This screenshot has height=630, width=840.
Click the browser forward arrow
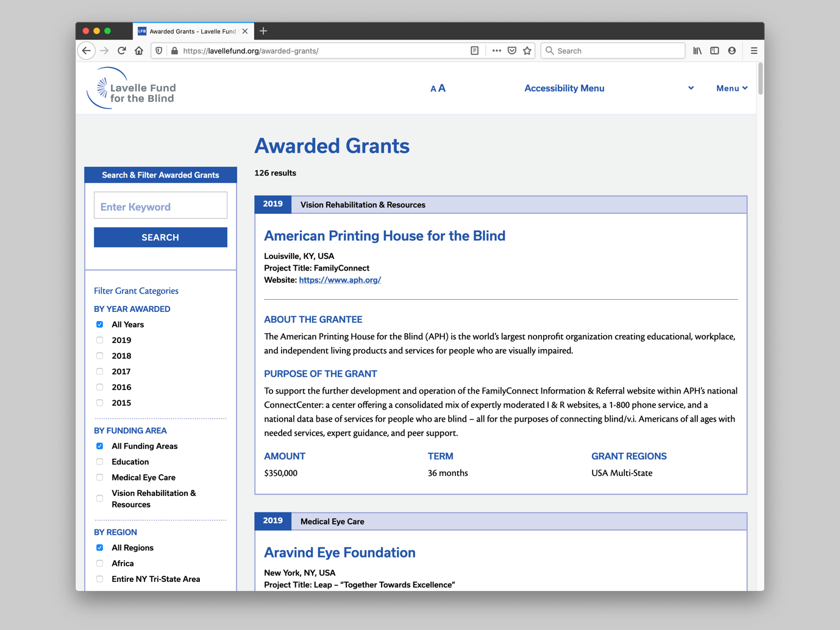(x=104, y=51)
